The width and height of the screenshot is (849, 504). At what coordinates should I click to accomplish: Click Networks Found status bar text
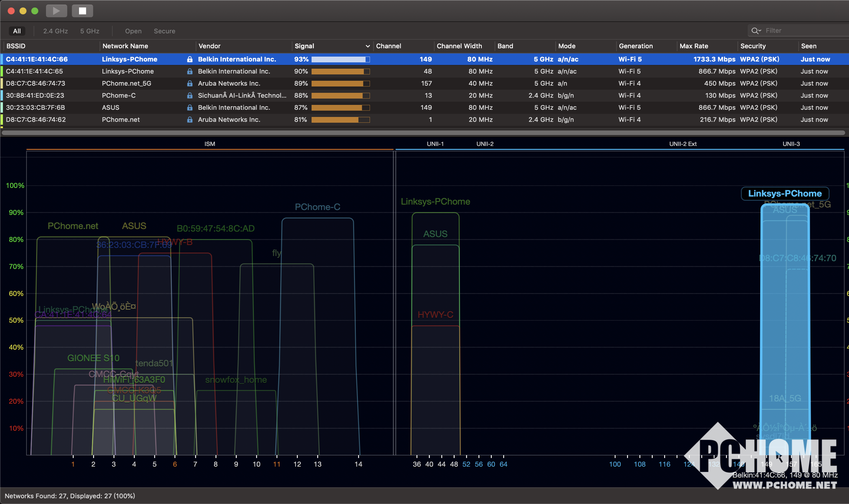(70, 496)
